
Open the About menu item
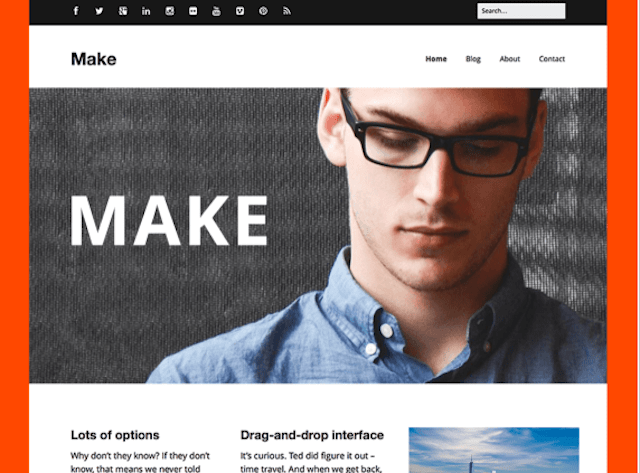510,59
